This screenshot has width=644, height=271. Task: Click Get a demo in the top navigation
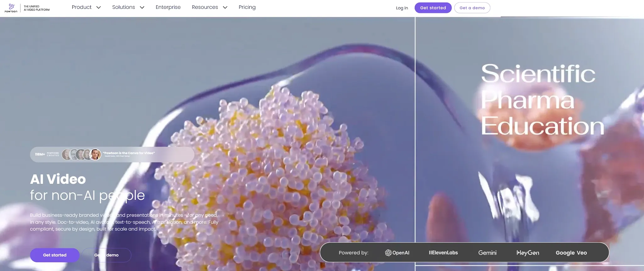click(x=472, y=8)
